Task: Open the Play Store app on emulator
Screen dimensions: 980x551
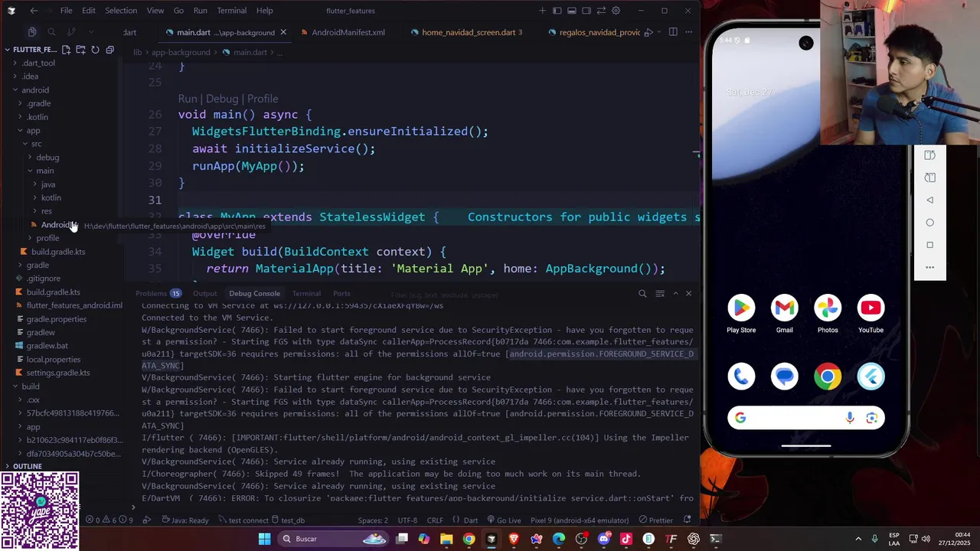Action: tap(741, 308)
